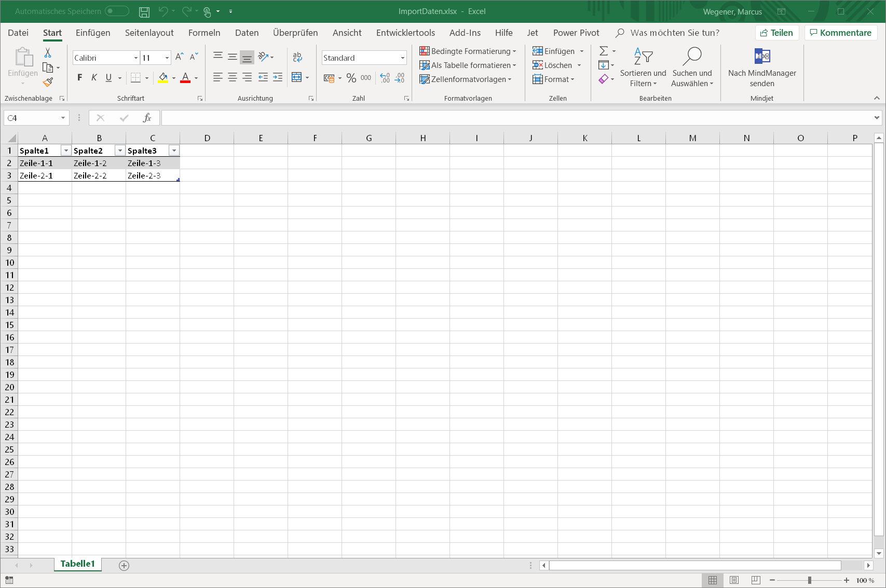Viewport: 886px width, 588px height.
Task: Open the Formeln ribbon tab
Action: 204,33
